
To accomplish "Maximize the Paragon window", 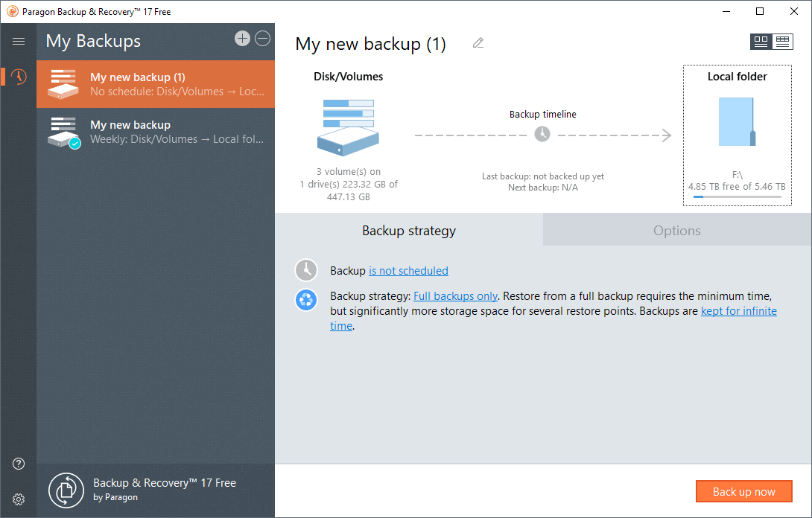I will 760,11.
